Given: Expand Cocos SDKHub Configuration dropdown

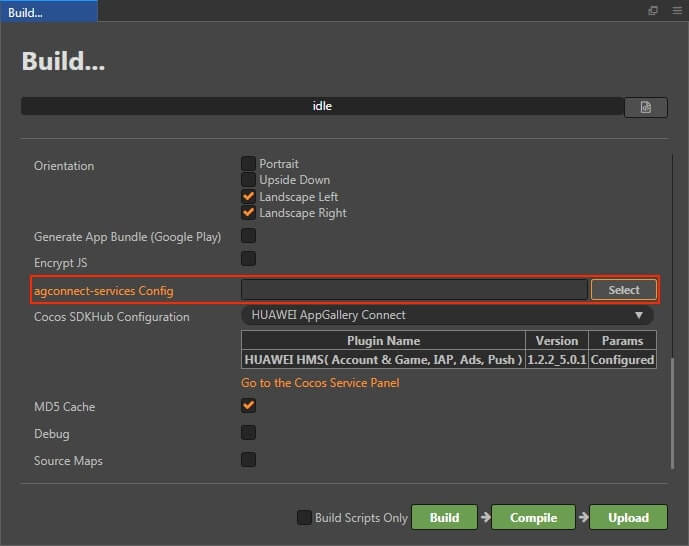Looking at the screenshot, I should pyautogui.click(x=447, y=315).
